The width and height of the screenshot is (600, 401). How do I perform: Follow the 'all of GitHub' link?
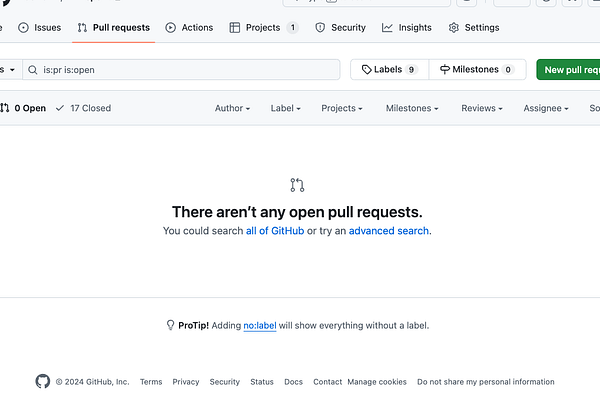(275, 231)
